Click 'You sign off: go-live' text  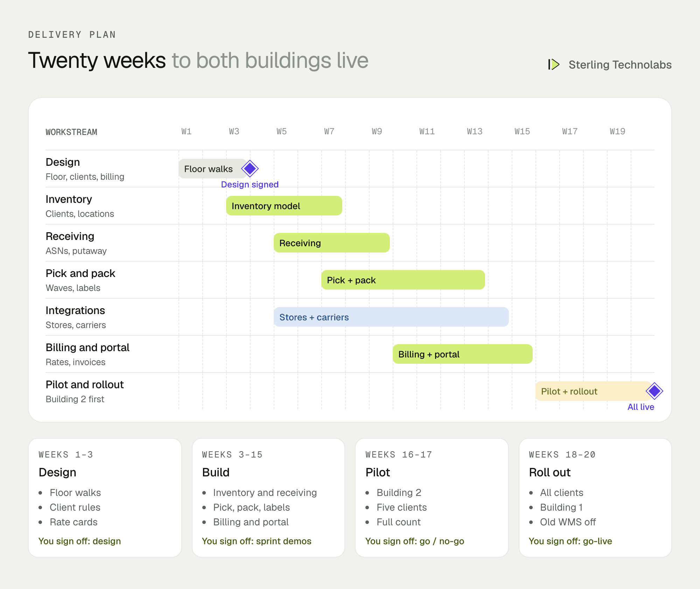(x=570, y=541)
